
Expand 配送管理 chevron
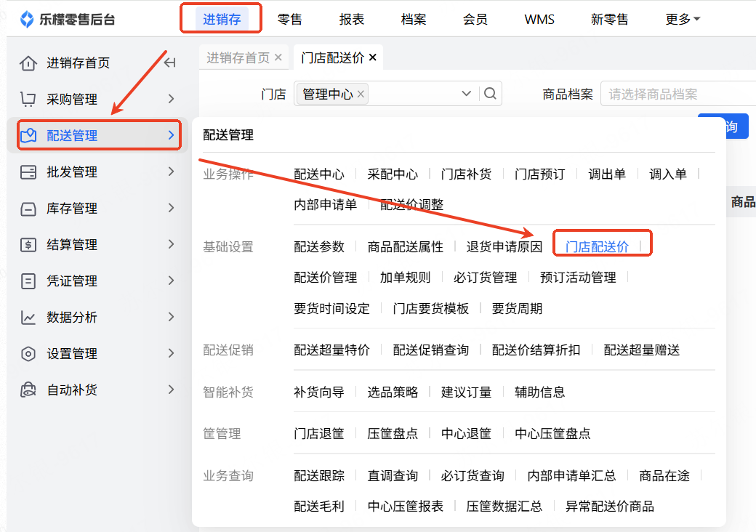(171, 135)
